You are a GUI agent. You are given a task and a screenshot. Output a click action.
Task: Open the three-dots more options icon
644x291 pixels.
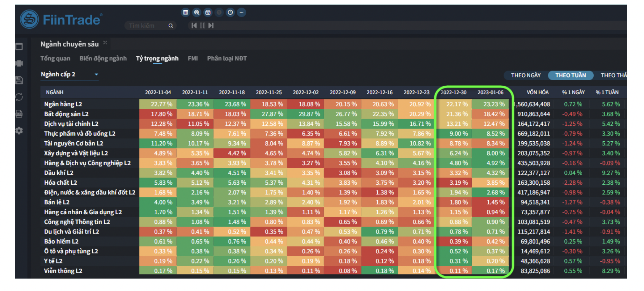pos(241,12)
